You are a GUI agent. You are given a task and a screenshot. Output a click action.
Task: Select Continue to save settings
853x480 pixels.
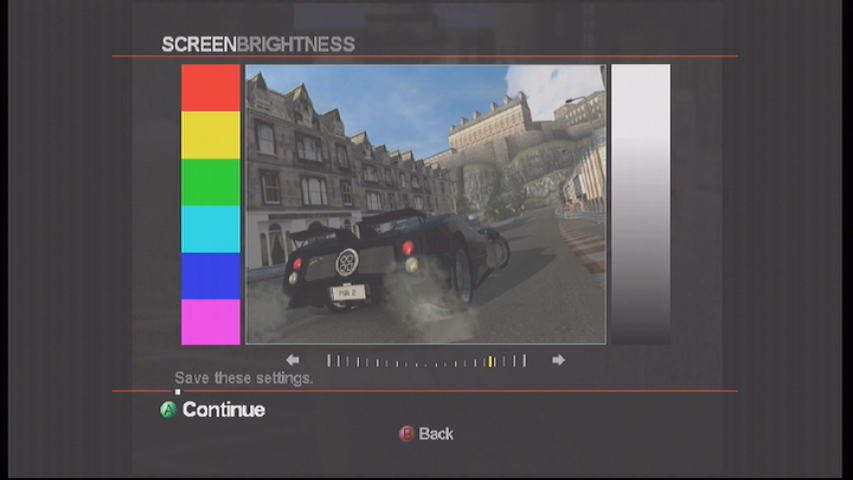[224, 410]
